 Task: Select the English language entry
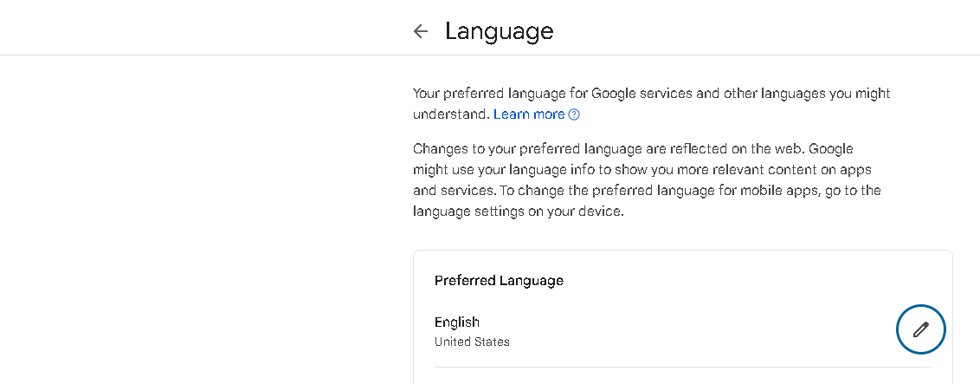pos(457,322)
